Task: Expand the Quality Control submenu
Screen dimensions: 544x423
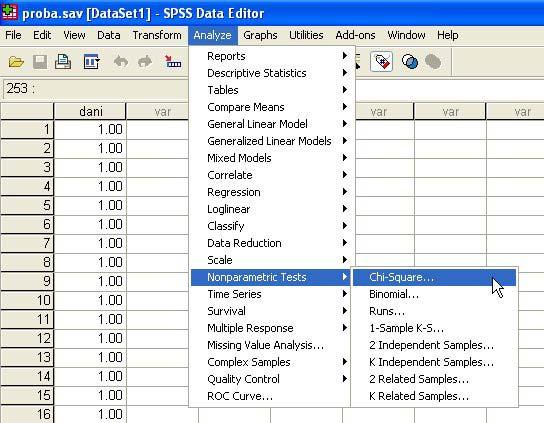Action: [270, 379]
